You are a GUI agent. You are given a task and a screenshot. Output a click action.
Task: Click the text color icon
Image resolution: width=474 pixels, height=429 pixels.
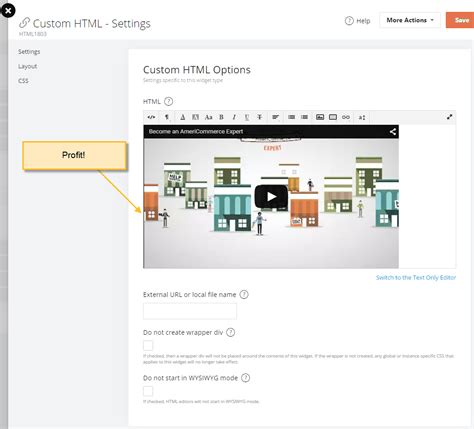click(183, 117)
